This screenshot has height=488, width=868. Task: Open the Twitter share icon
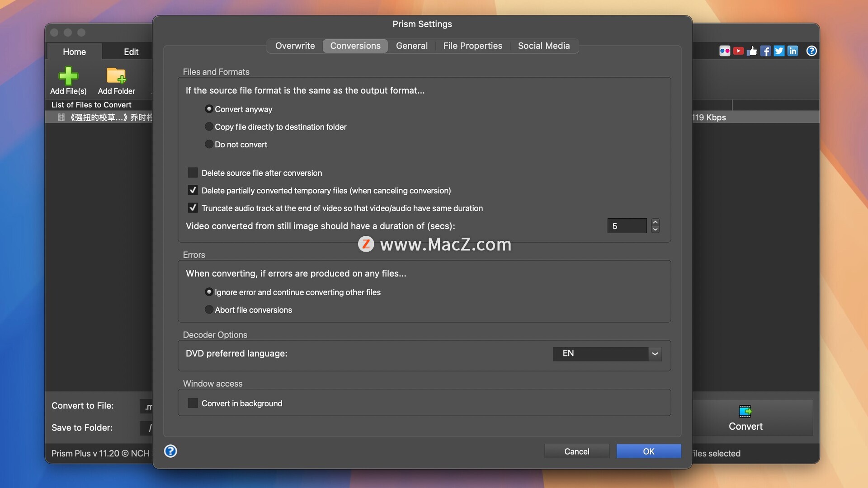(x=779, y=51)
